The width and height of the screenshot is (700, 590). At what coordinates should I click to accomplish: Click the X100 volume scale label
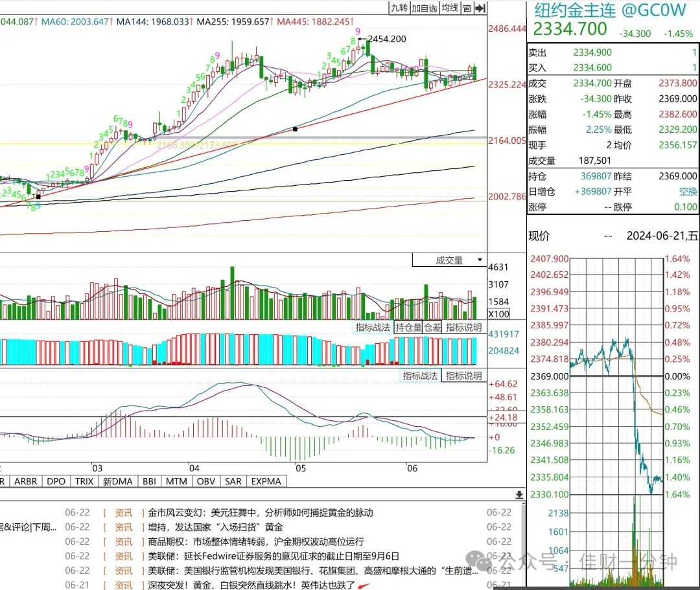coord(498,314)
